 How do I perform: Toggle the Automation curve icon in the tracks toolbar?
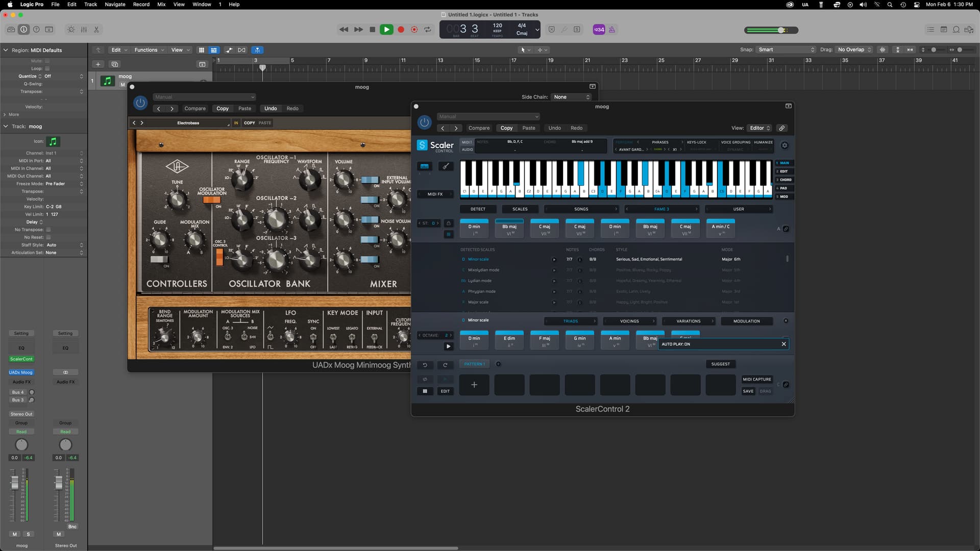[x=229, y=50]
